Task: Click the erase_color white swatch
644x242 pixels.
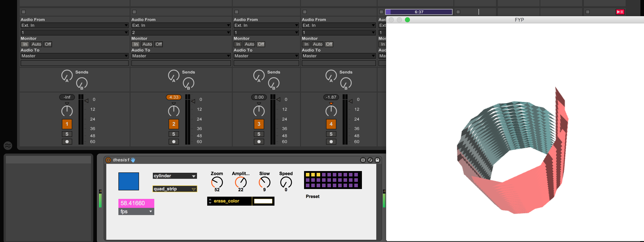Action: pyautogui.click(x=263, y=201)
